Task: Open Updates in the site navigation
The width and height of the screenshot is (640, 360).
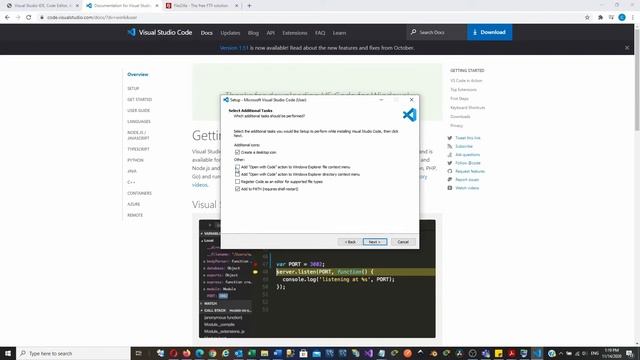Action: pyautogui.click(x=230, y=33)
